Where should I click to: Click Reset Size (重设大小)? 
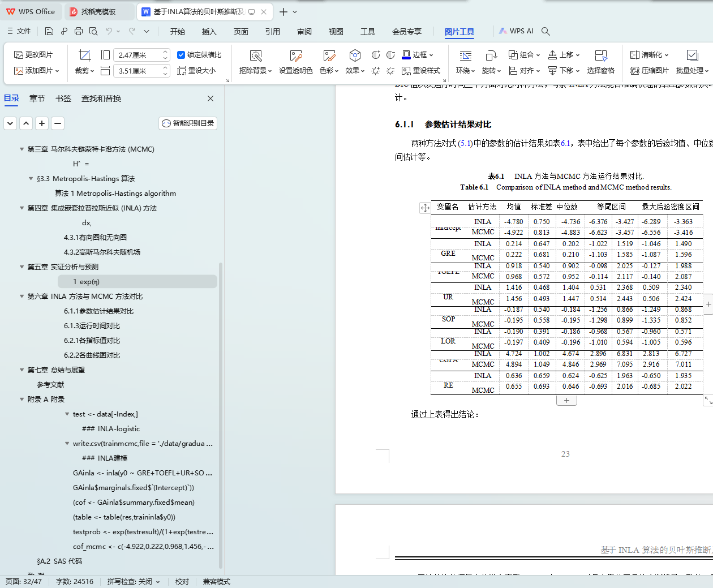coord(196,71)
